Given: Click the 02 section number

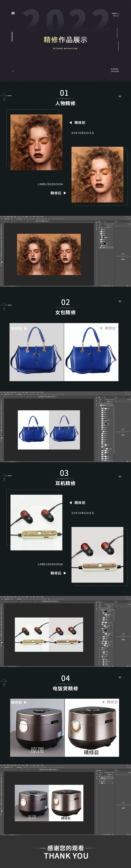Looking at the screenshot, I should point(65,302).
